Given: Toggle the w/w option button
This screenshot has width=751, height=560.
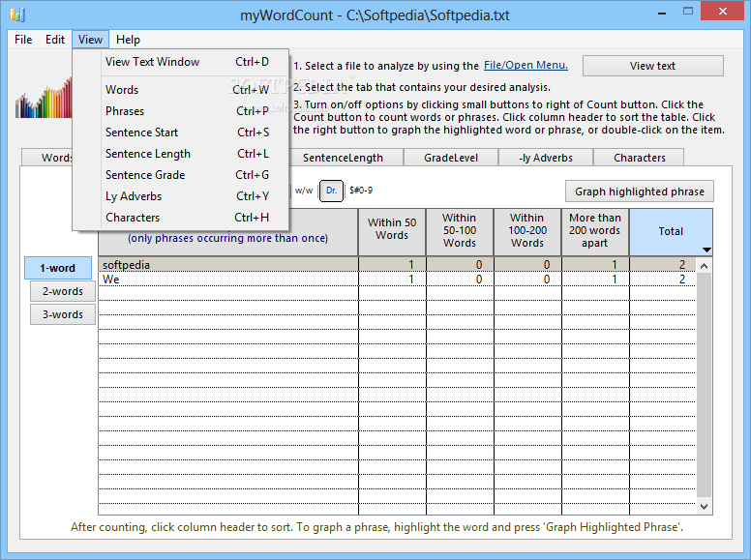Looking at the screenshot, I should (304, 191).
